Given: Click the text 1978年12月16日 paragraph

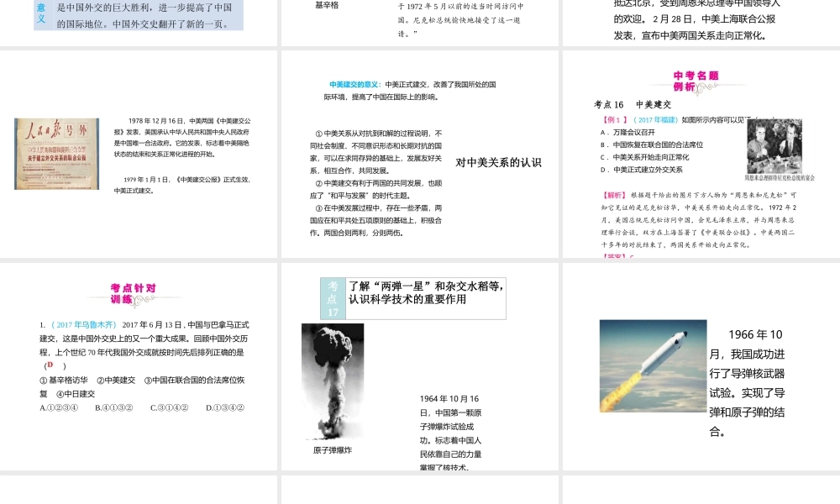Looking at the screenshot, I should [x=181, y=138].
